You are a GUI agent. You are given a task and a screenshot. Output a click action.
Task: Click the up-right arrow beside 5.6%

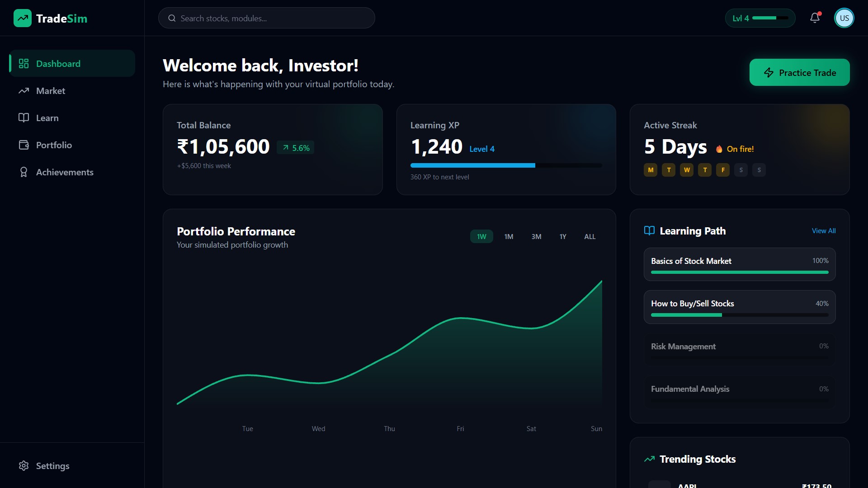pyautogui.click(x=286, y=148)
